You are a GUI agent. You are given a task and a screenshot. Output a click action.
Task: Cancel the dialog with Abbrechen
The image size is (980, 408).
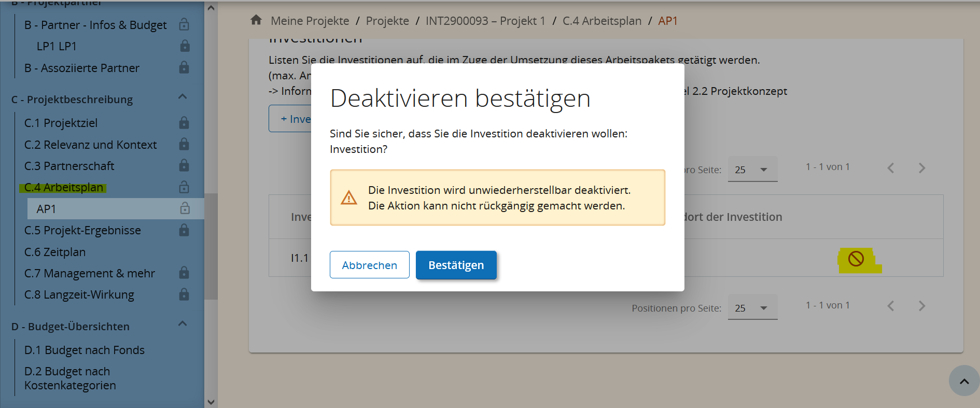369,265
